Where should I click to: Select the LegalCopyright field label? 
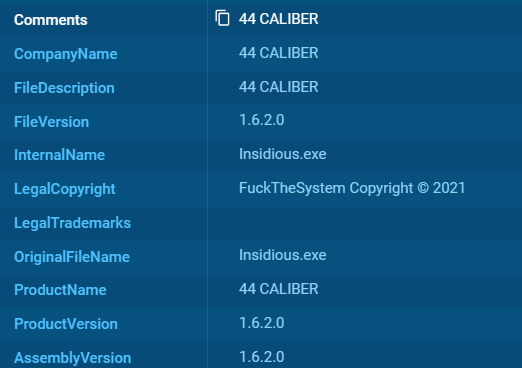coord(65,189)
